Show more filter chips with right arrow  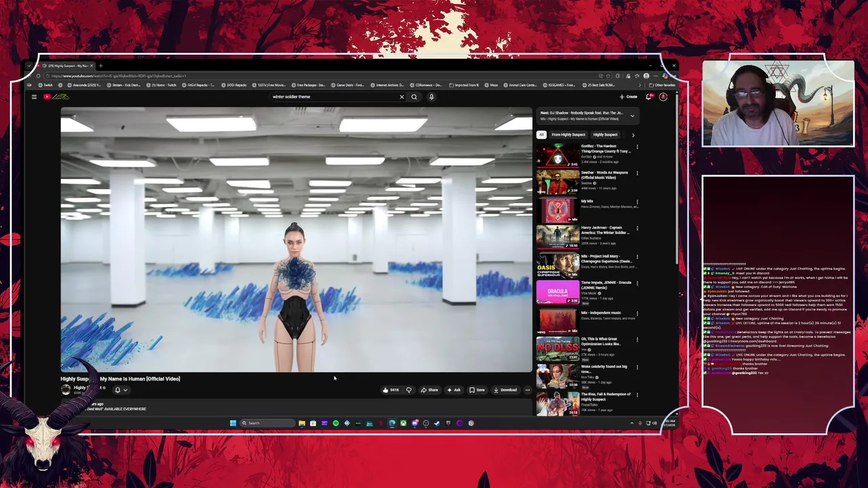pyautogui.click(x=633, y=134)
